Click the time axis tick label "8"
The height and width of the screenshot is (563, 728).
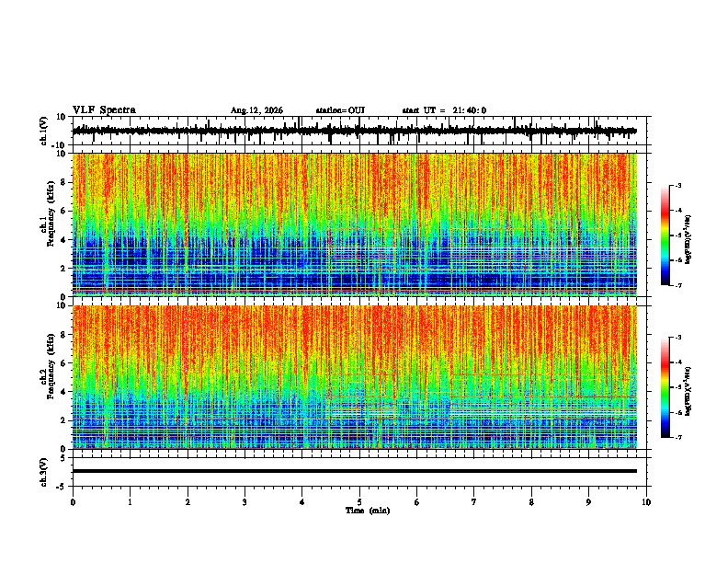click(x=531, y=502)
